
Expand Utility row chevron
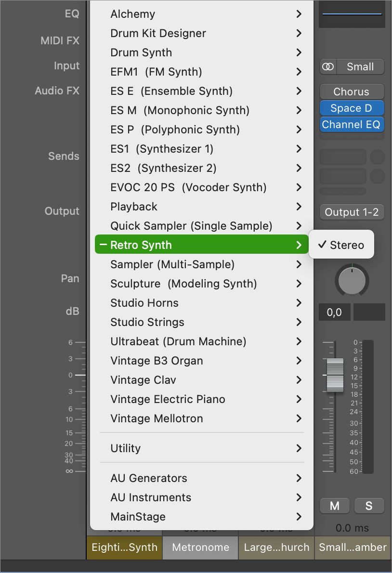[x=299, y=448]
